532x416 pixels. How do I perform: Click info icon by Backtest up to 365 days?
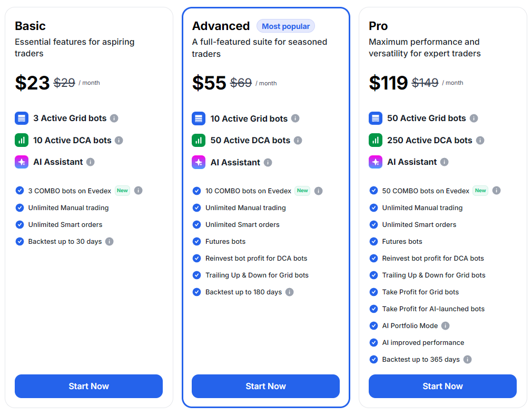click(467, 360)
